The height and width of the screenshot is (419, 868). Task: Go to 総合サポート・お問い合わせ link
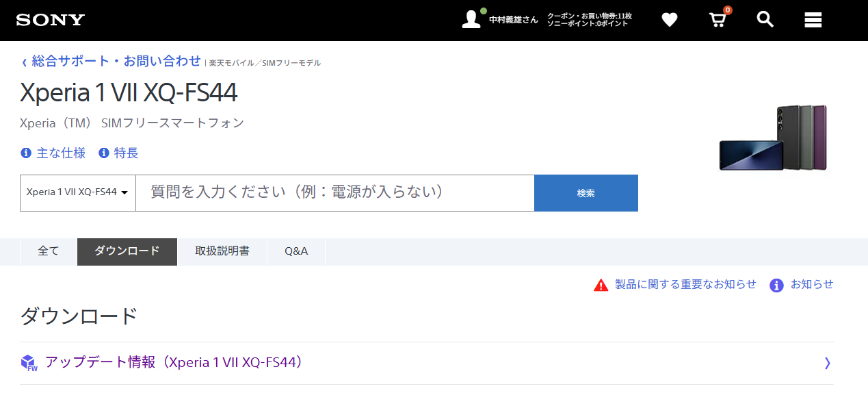click(116, 61)
